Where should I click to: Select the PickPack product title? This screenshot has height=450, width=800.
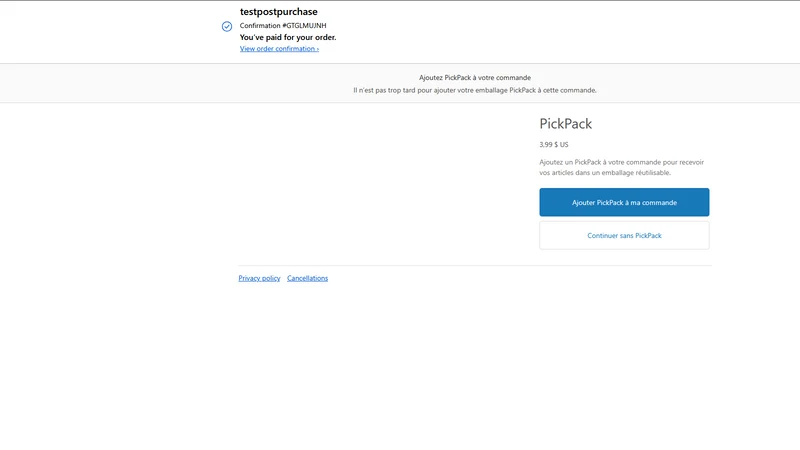point(565,124)
